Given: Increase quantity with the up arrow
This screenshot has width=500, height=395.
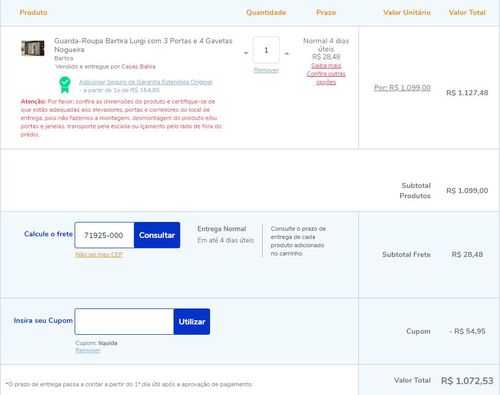Looking at the screenshot, I should pos(287,53).
